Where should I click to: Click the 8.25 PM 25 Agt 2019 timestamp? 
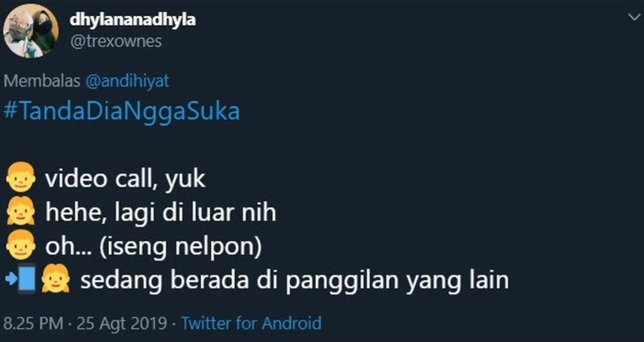(85, 323)
